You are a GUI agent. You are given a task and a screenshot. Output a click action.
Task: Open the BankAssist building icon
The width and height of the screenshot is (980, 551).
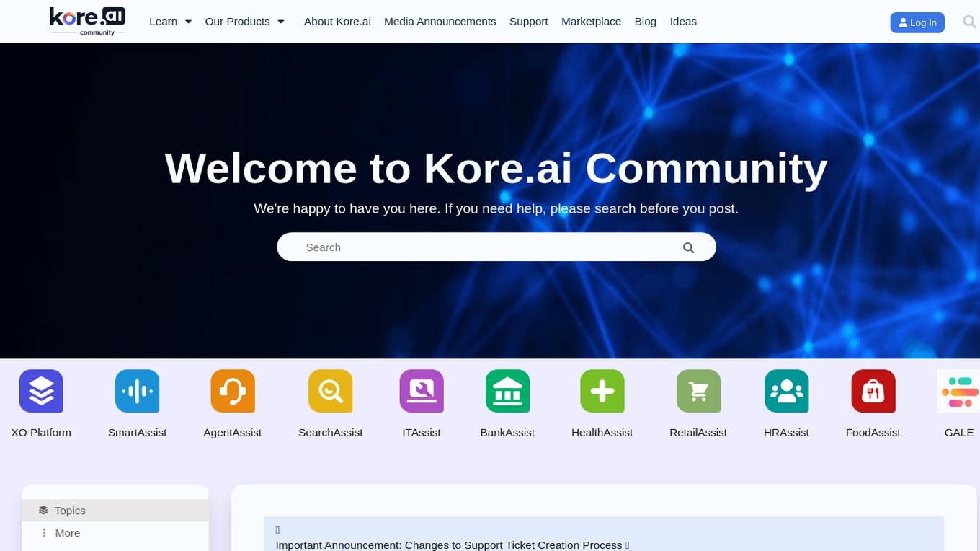(x=507, y=391)
